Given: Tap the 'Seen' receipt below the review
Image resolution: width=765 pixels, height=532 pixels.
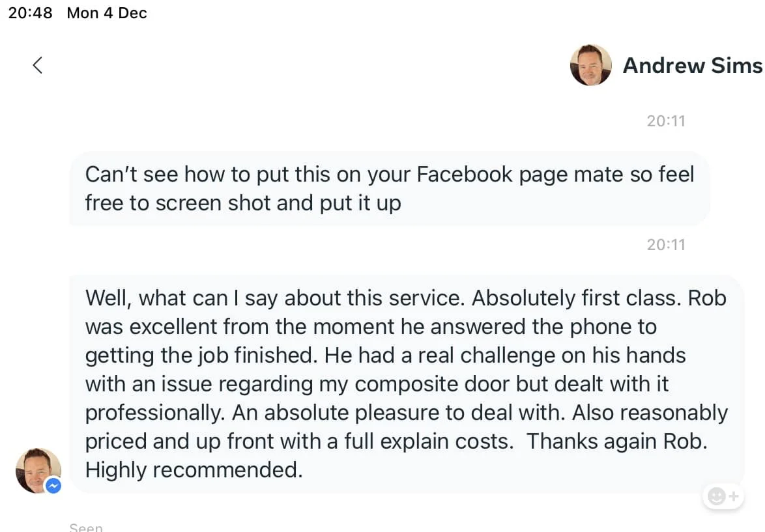Looking at the screenshot, I should 85,526.
